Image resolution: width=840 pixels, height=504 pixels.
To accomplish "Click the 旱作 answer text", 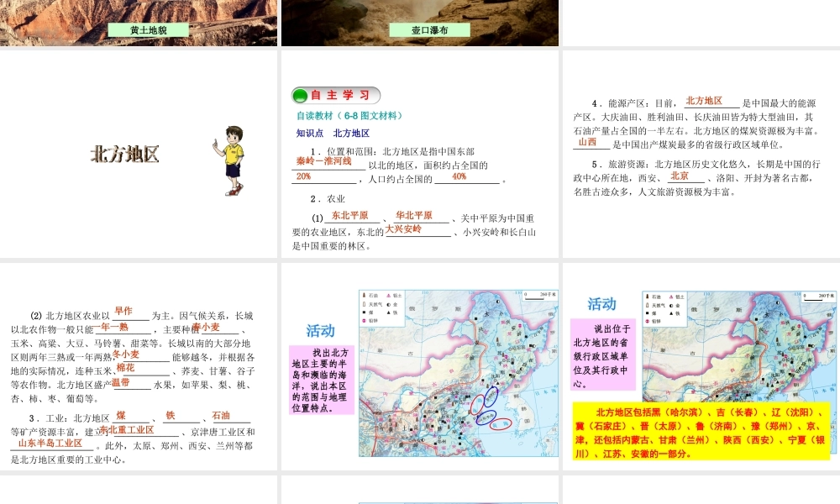I will [x=123, y=311].
